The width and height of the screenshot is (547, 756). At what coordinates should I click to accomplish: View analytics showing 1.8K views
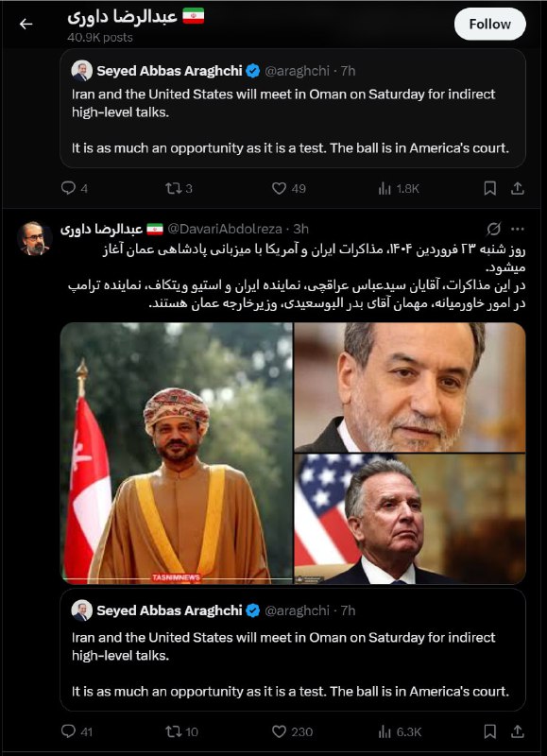[399, 188]
